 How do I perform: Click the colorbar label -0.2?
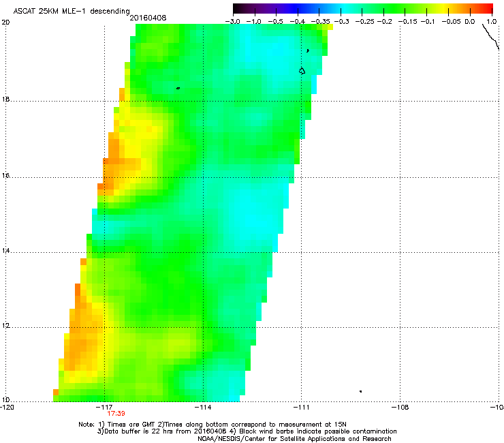click(385, 22)
